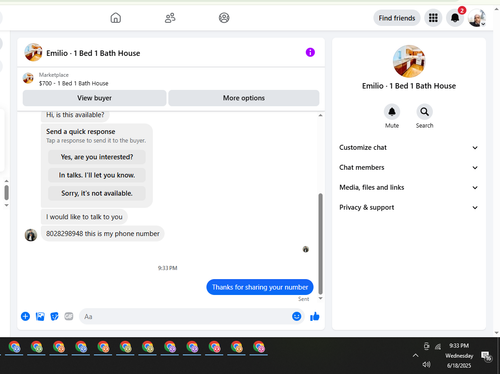This screenshot has width=500, height=374.
Task: Click the chat scroll up arrow
Action: (320, 115)
